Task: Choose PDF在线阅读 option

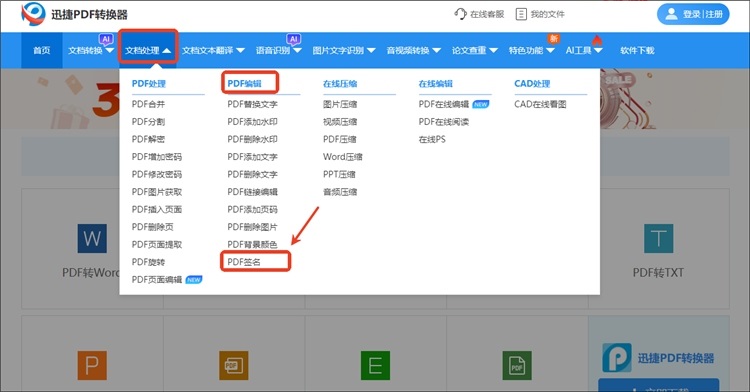Action: point(444,122)
